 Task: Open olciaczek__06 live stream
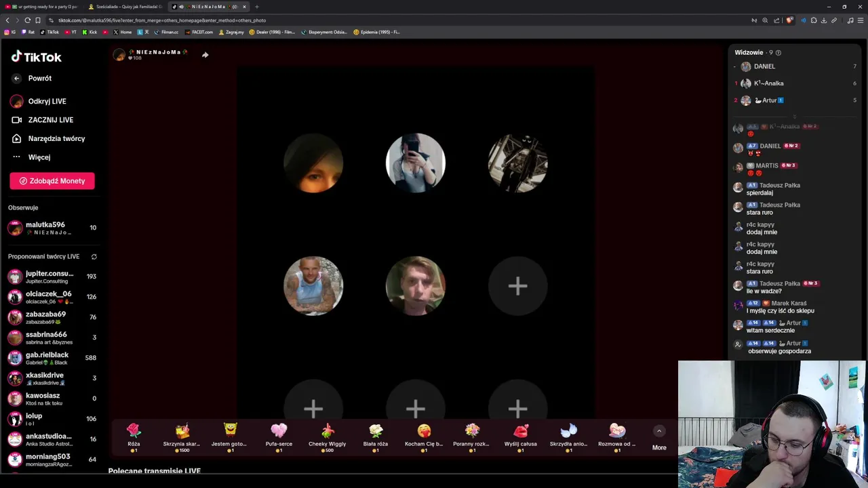(52, 297)
